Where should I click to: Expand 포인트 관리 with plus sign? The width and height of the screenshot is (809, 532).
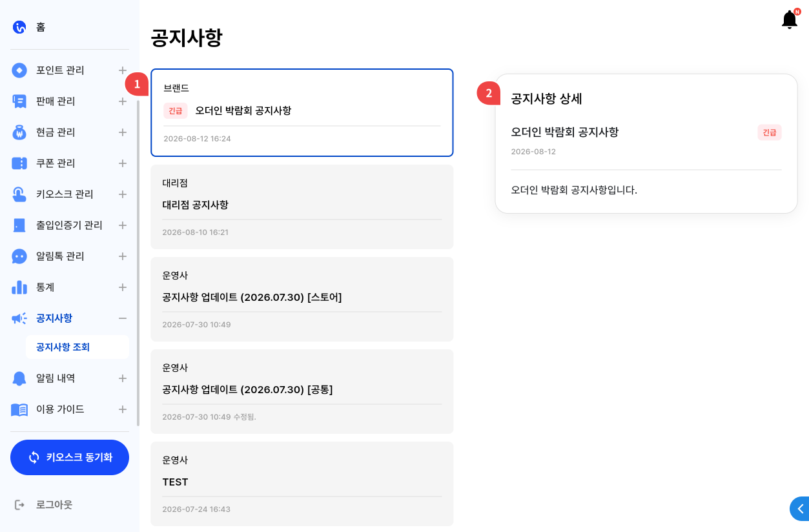(123, 70)
